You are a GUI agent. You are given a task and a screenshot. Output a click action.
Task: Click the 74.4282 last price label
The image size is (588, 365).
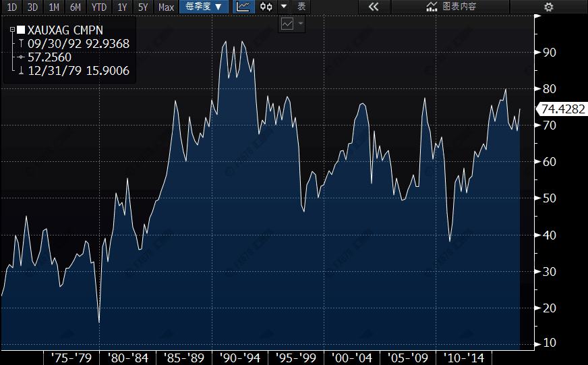562,109
